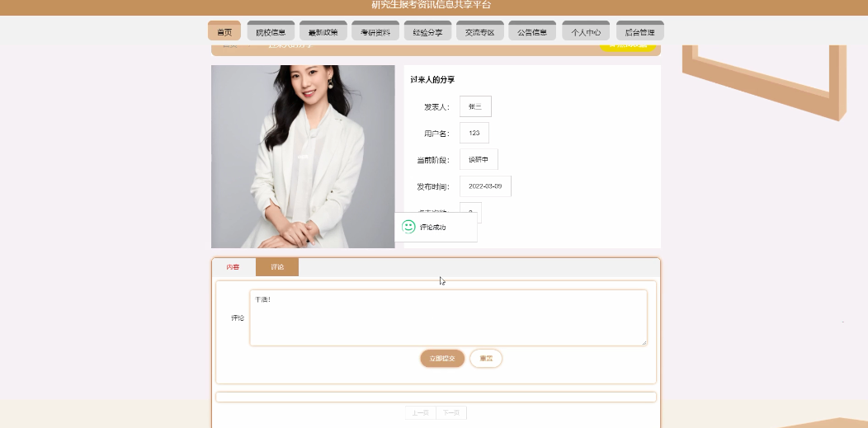Click the 评论成功 notification text
Screen dimensions: 868x428
(433, 228)
